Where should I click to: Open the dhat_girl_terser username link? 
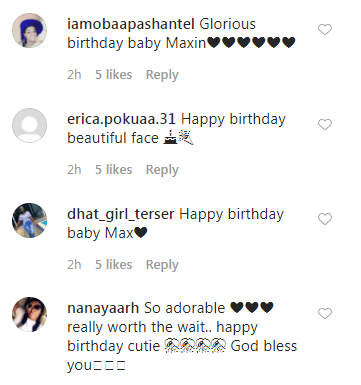pyautogui.click(x=121, y=214)
